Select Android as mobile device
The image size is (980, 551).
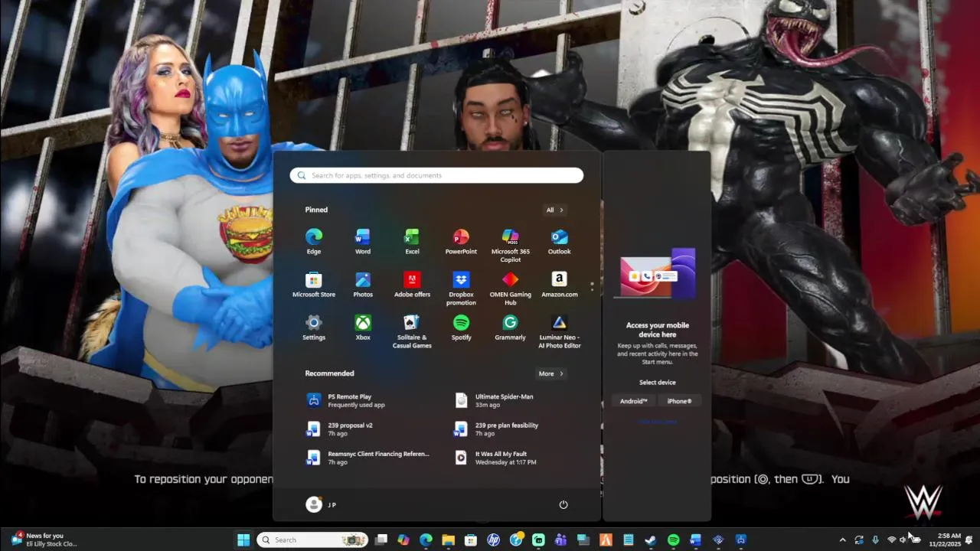click(x=633, y=401)
